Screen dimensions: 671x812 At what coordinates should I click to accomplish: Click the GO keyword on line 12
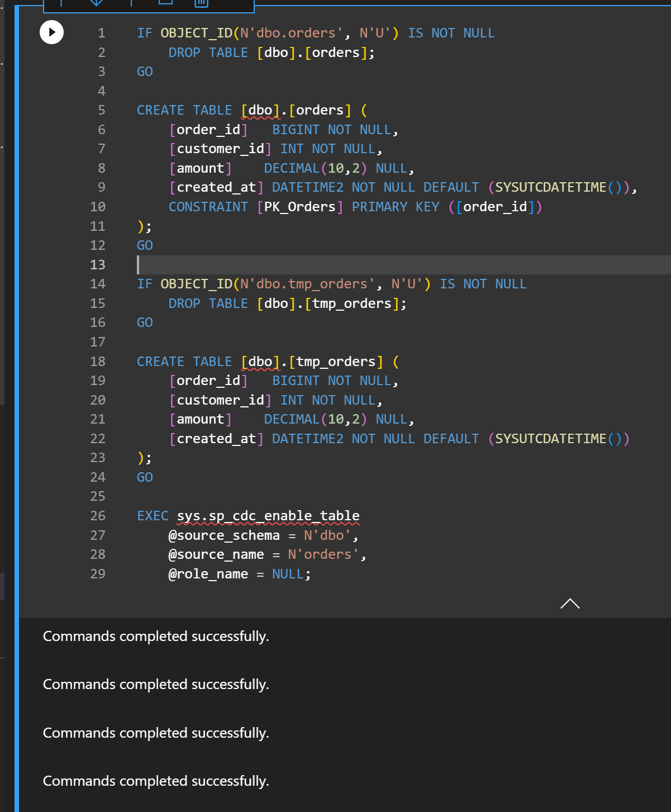[x=145, y=245]
